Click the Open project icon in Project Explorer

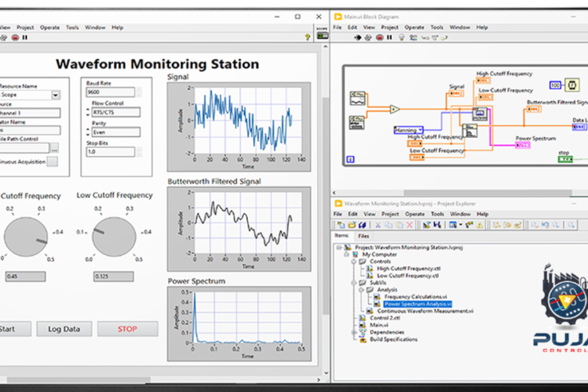352,224
